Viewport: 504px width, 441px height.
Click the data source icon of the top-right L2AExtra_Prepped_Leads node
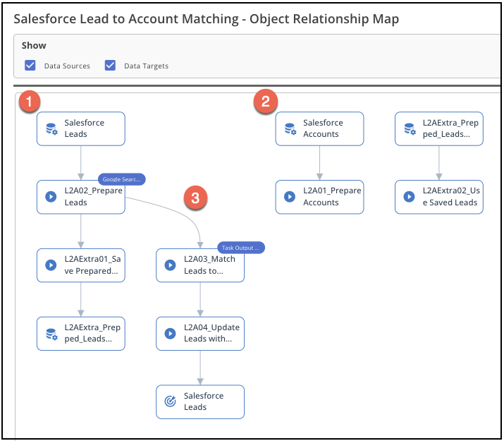410,128
